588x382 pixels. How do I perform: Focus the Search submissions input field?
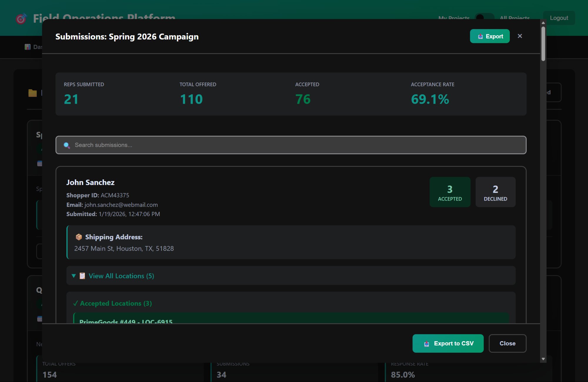[291, 145]
